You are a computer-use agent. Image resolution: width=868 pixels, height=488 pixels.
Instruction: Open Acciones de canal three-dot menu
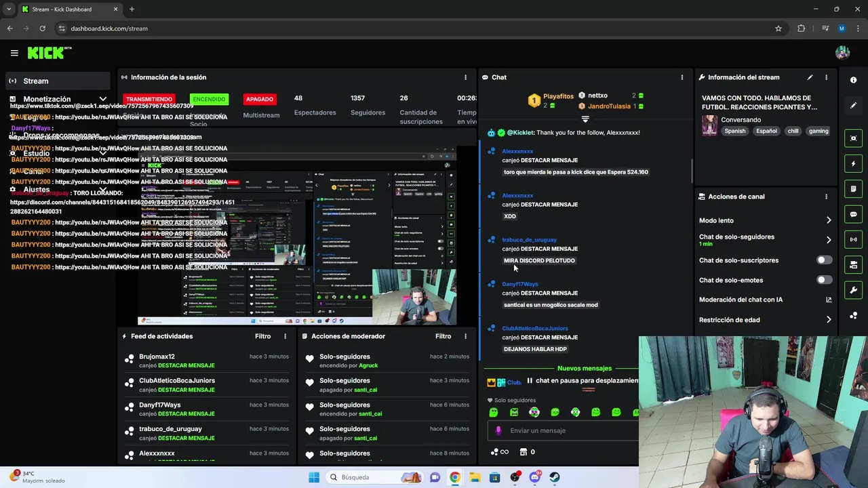(x=826, y=197)
